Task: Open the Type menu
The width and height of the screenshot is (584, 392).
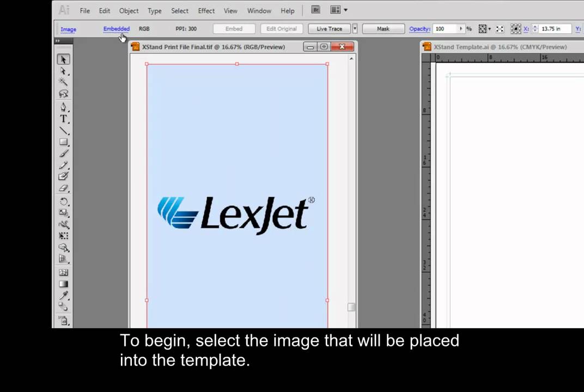Action: (155, 11)
